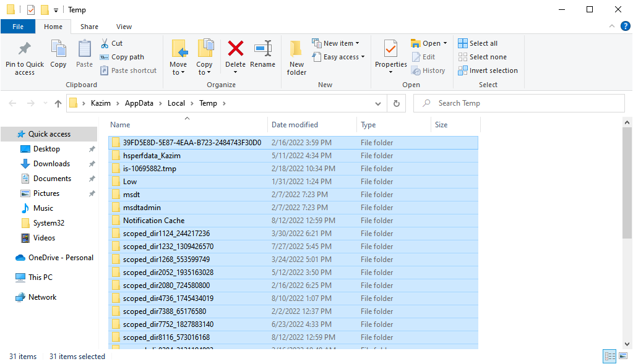This screenshot has height=364, width=633.
Task: Minimize the ribbon with chevron
Action: (x=612, y=26)
